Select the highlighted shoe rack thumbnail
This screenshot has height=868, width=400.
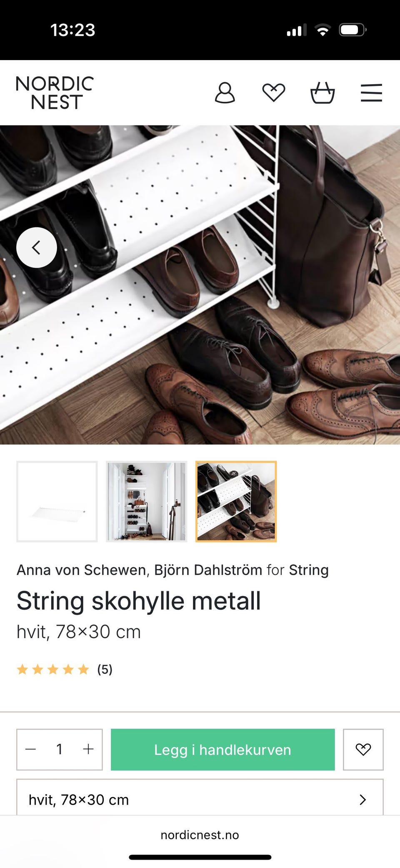[236, 501]
